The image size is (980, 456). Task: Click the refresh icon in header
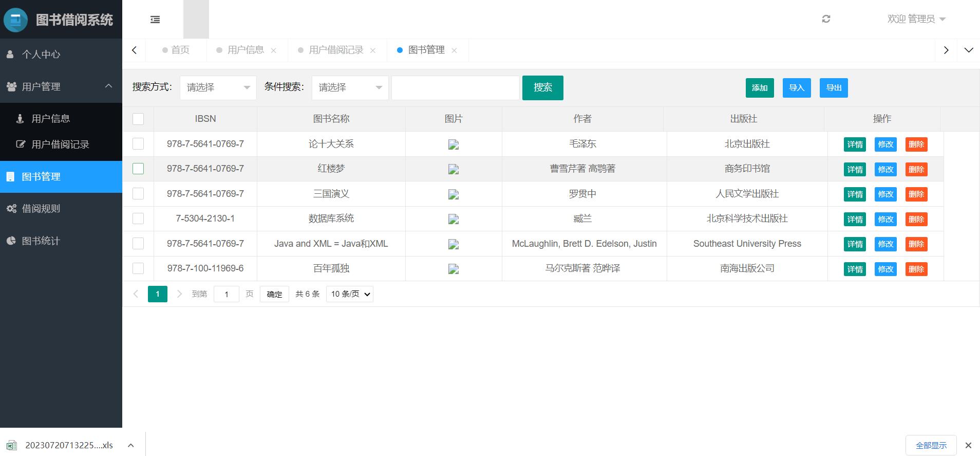826,19
